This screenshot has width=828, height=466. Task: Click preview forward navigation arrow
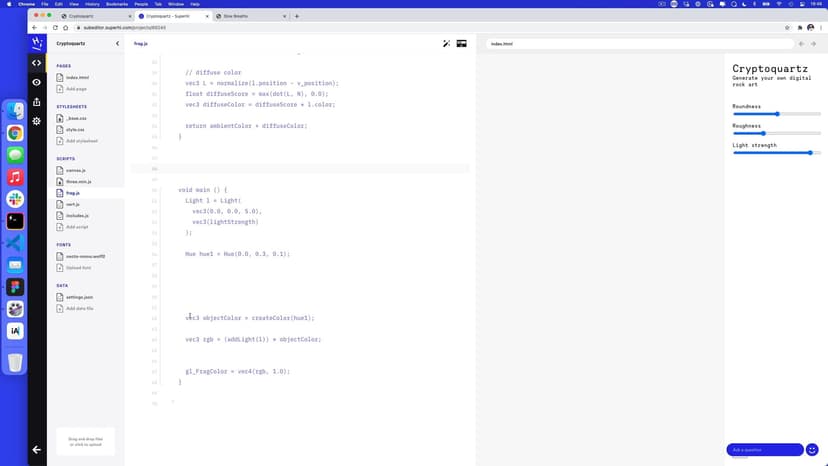pyautogui.click(x=814, y=44)
